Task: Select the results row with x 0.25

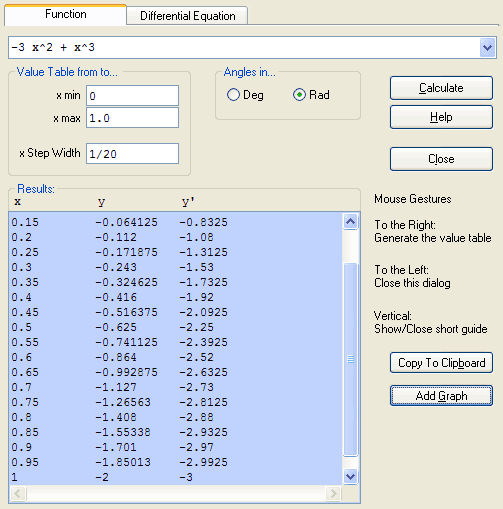Action: pyautogui.click(x=176, y=252)
